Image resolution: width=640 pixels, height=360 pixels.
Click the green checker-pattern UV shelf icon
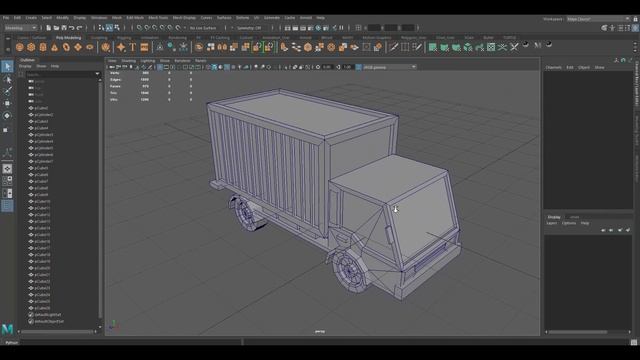(x=491, y=47)
